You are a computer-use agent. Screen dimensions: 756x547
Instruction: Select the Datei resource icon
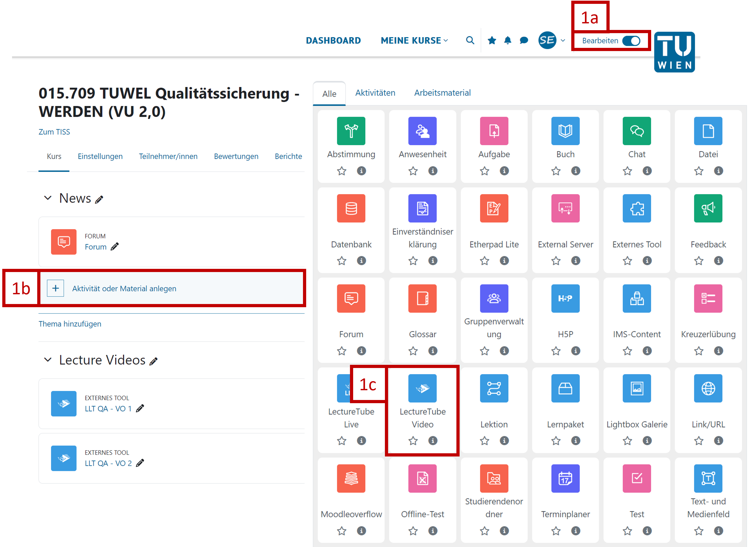(x=708, y=131)
